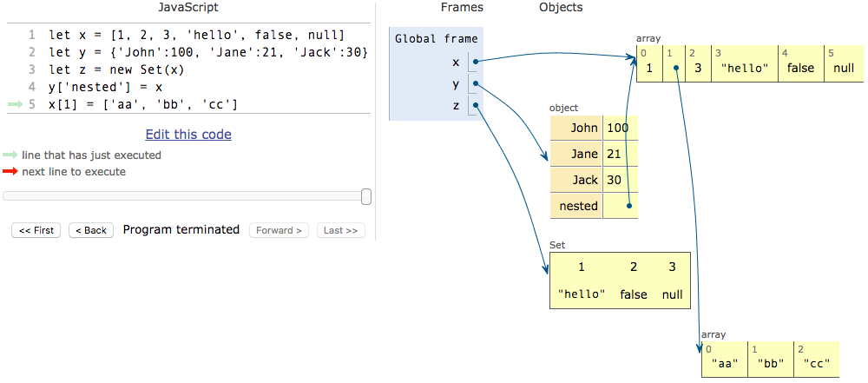Click the "hello" cell in top array

tap(745, 68)
